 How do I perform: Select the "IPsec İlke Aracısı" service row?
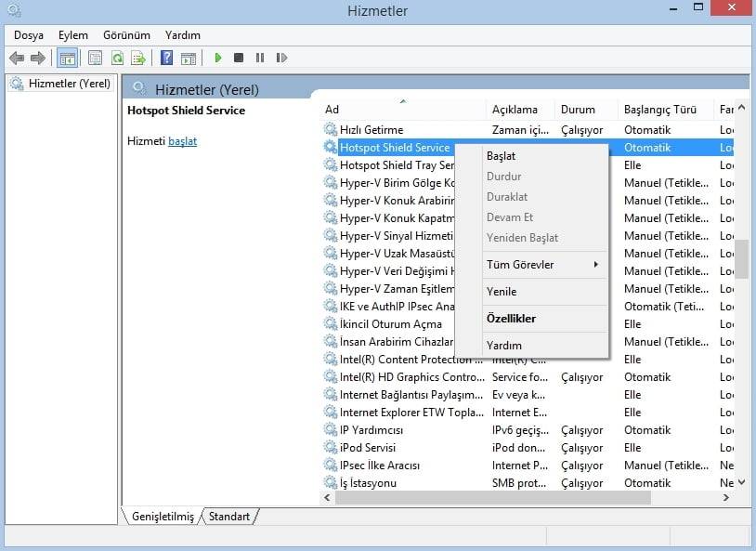[528, 466]
